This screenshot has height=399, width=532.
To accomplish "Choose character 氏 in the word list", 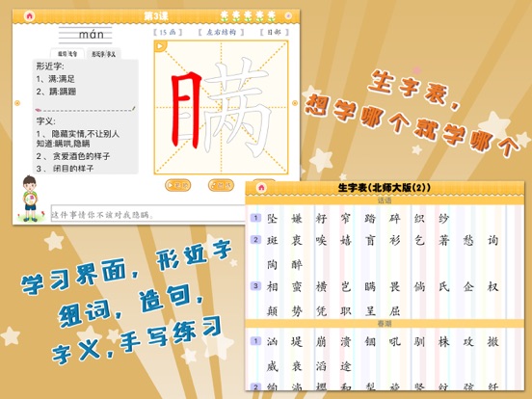I will [x=443, y=286].
